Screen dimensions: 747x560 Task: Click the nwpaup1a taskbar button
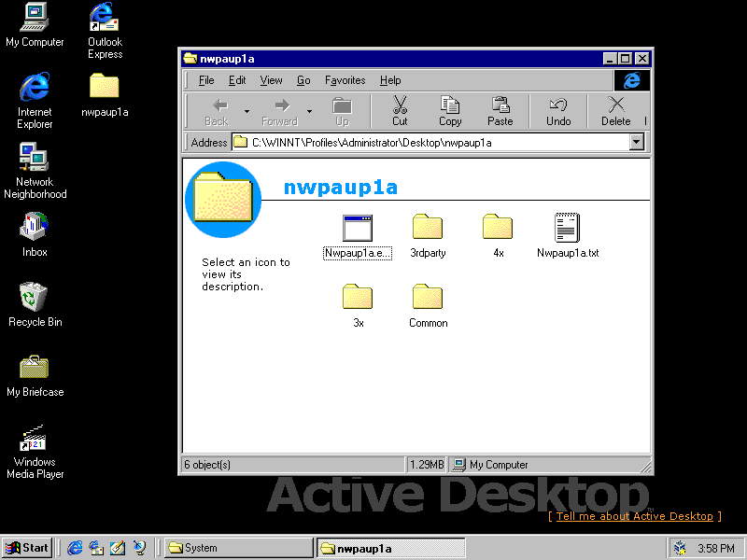pos(390,548)
